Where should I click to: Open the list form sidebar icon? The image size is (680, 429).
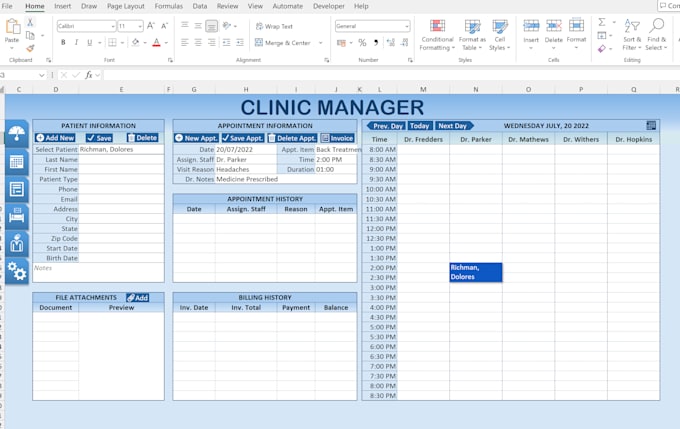(16, 189)
